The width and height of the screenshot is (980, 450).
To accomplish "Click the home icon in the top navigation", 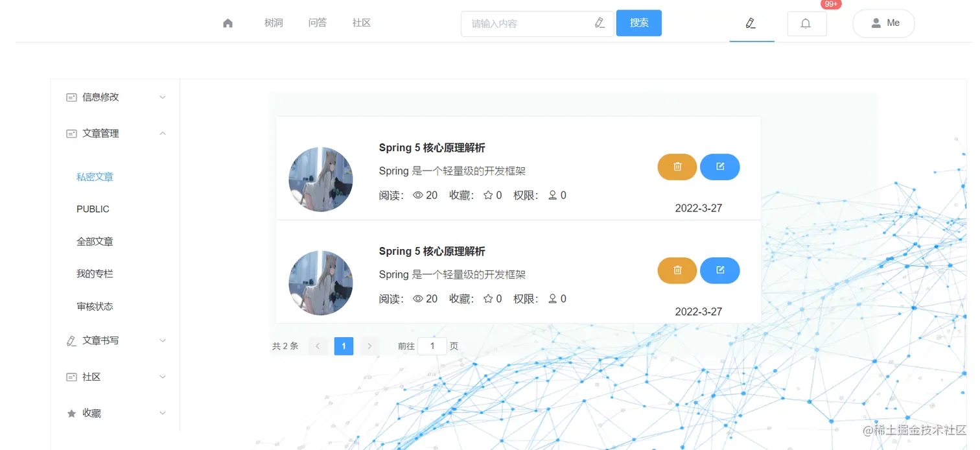I will pyautogui.click(x=227, y=22).
